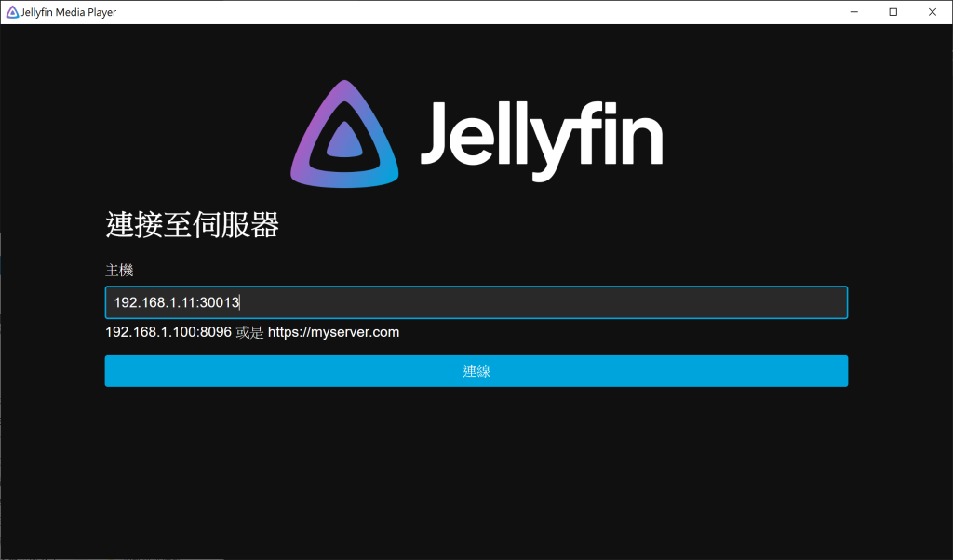
Task: Click the 連線 connect button
Action: 476,371
